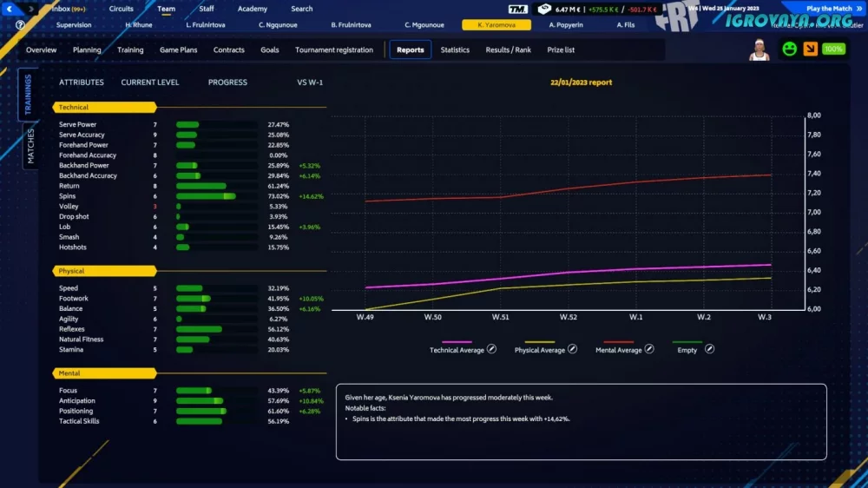Click the green smiley mood icon
This screenshot has width=868, height=488.
pyautogui.click(x=789, y=49)
